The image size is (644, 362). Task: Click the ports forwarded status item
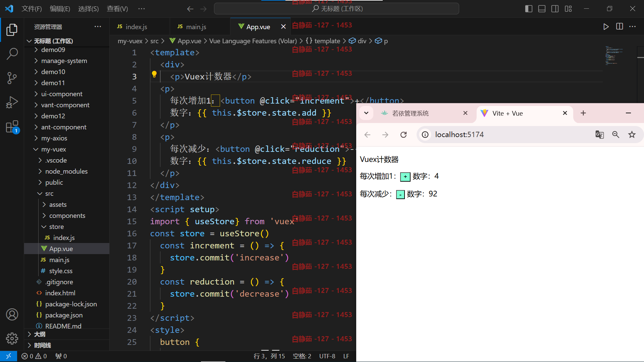(61, 356)
